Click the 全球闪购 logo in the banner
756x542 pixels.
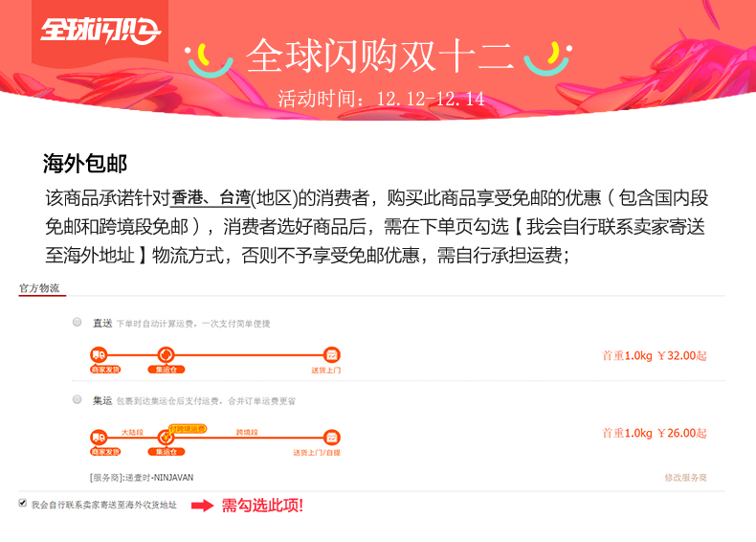100,30
